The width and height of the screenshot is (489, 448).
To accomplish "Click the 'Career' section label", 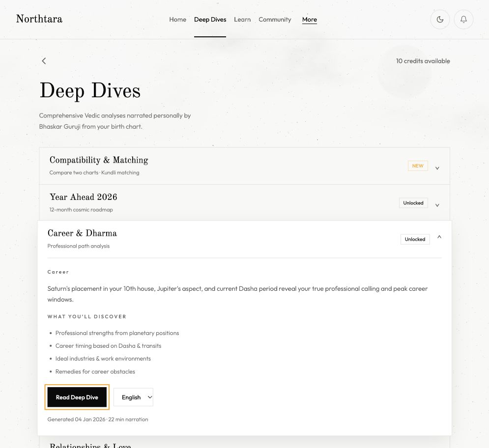I will pyautogui.click(x=58, y=272).
